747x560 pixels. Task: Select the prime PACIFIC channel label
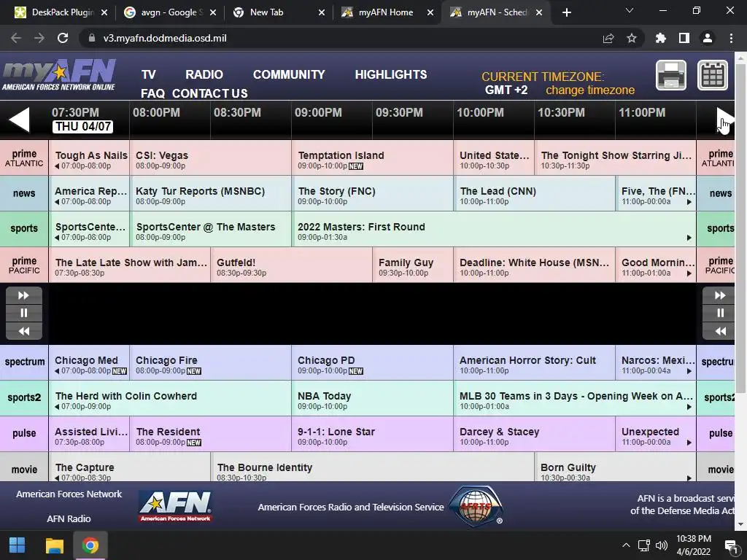24,265
